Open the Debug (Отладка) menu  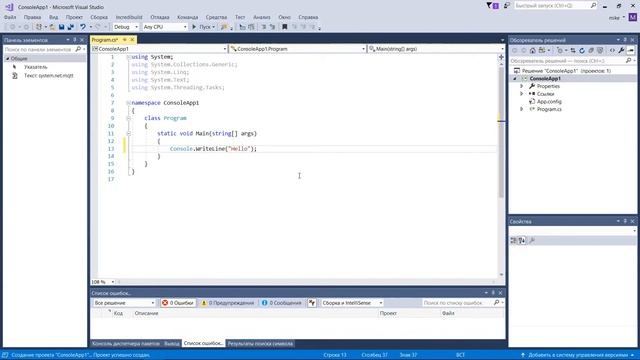[160, 17]
